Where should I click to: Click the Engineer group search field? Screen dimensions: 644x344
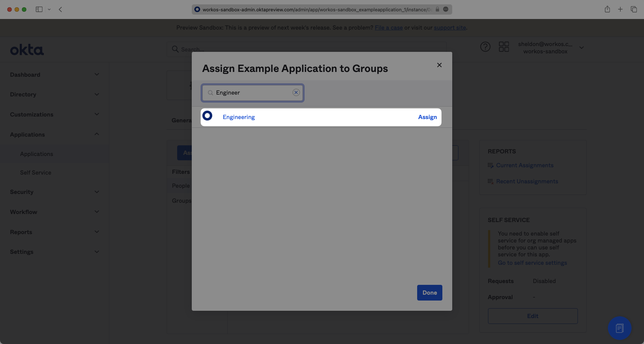click(253, 93)
